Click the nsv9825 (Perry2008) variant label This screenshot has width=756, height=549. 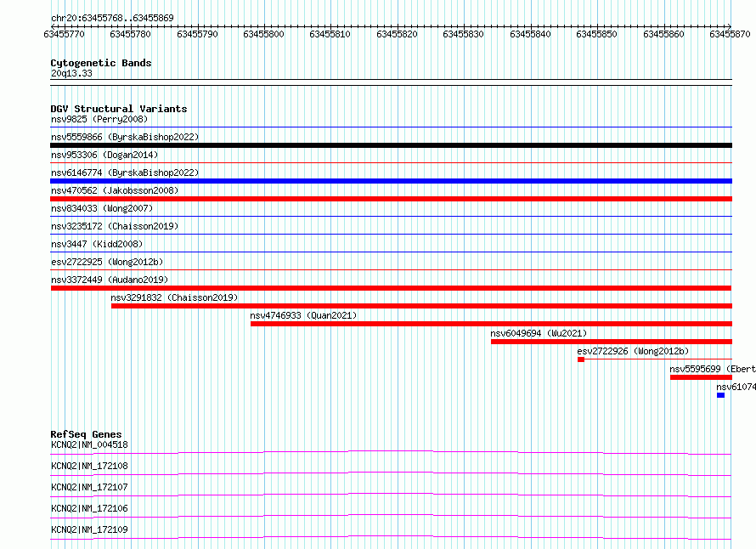(x=99, y=119)
